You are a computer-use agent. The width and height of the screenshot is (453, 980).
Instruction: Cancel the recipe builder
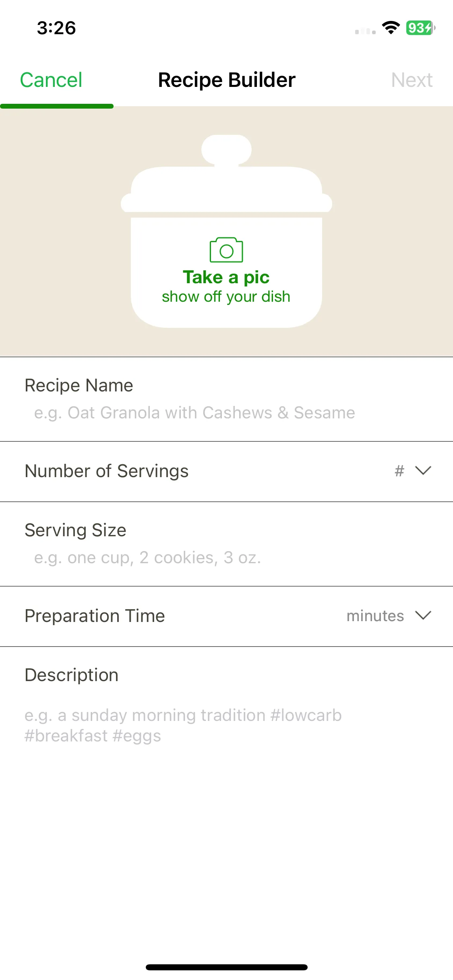click(51, 80)
